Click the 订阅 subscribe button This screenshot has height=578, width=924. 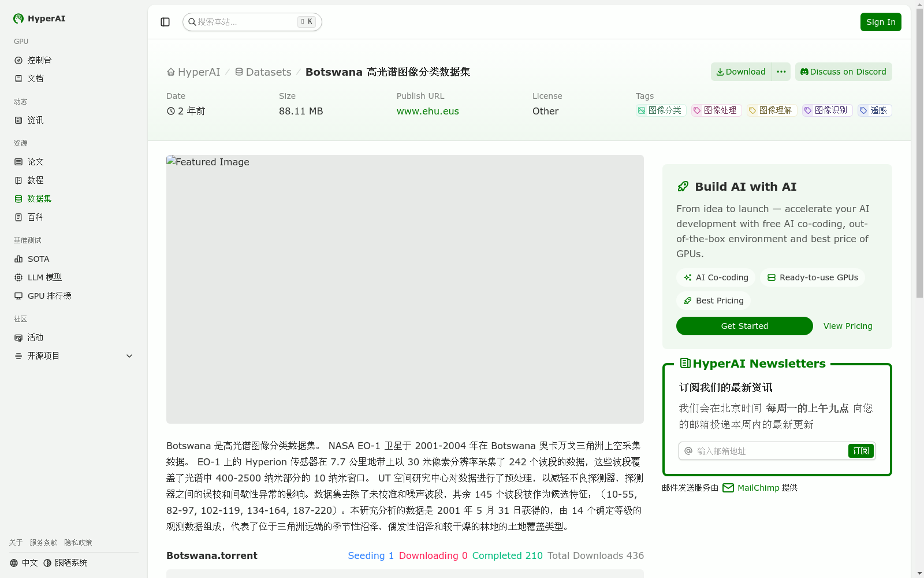pos(861,451)
